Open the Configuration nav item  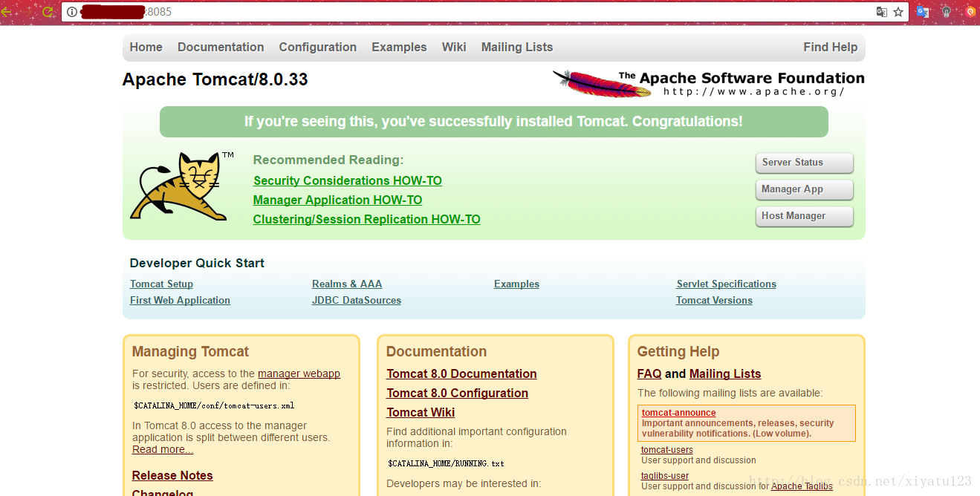pos(318,47)
